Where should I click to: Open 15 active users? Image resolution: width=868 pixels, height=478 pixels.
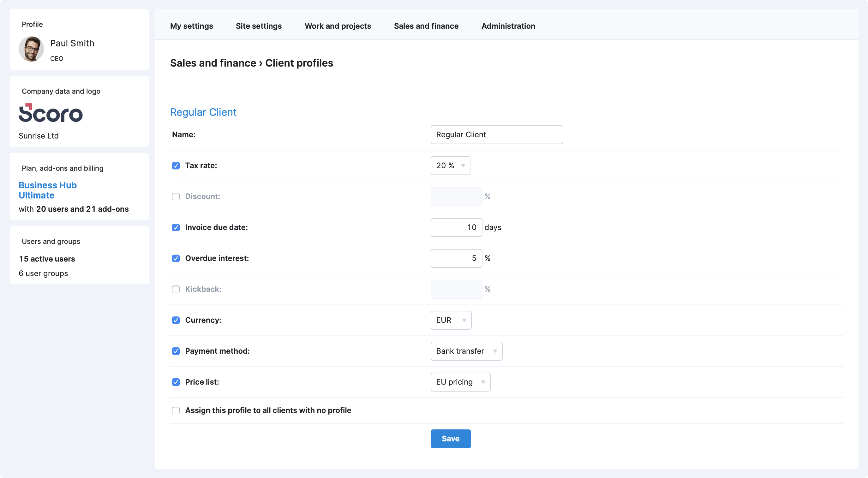click(47, 259)
